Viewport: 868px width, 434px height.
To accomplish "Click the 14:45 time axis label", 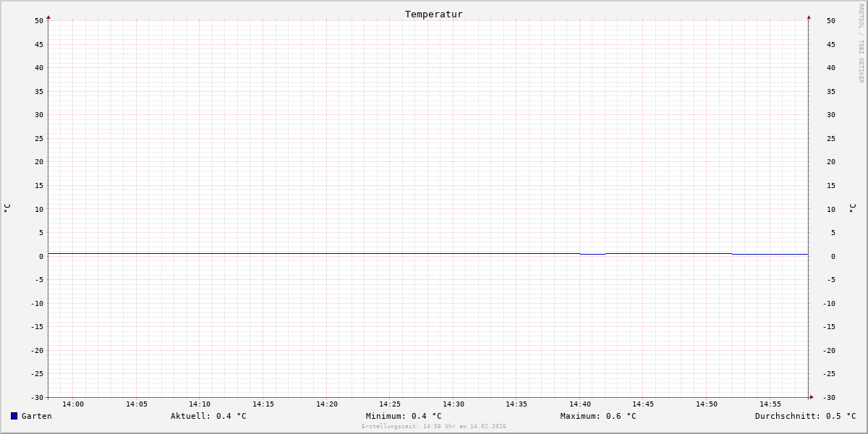I will [x=643, y=404].
